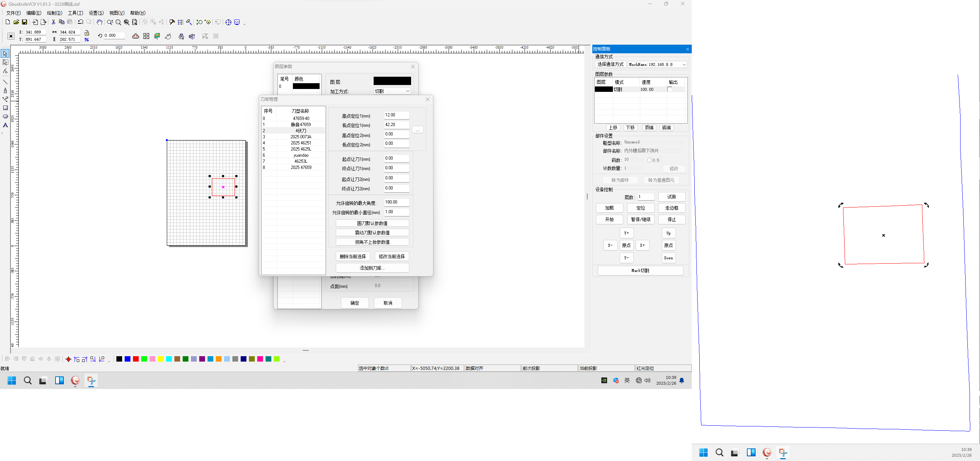This screenshot has height=461, width=980.
Task: Select the Text tool in left toolbar
Action: click(5, 125)
